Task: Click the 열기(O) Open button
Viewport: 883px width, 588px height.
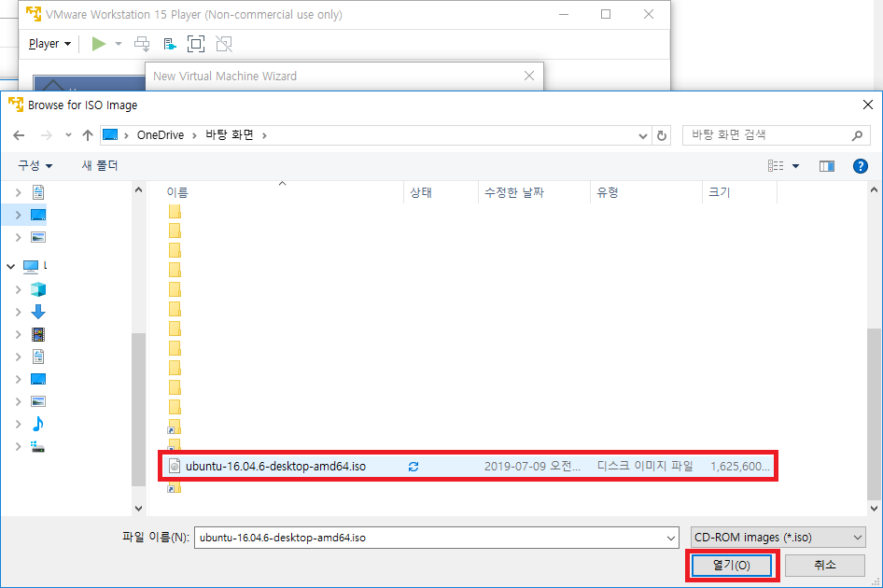Action: (732, 565)
